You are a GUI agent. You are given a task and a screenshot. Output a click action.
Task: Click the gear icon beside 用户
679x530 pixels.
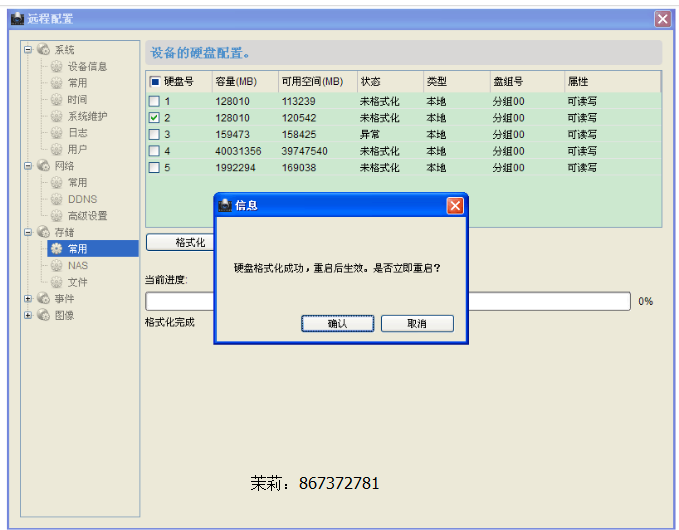coord(57,150)
